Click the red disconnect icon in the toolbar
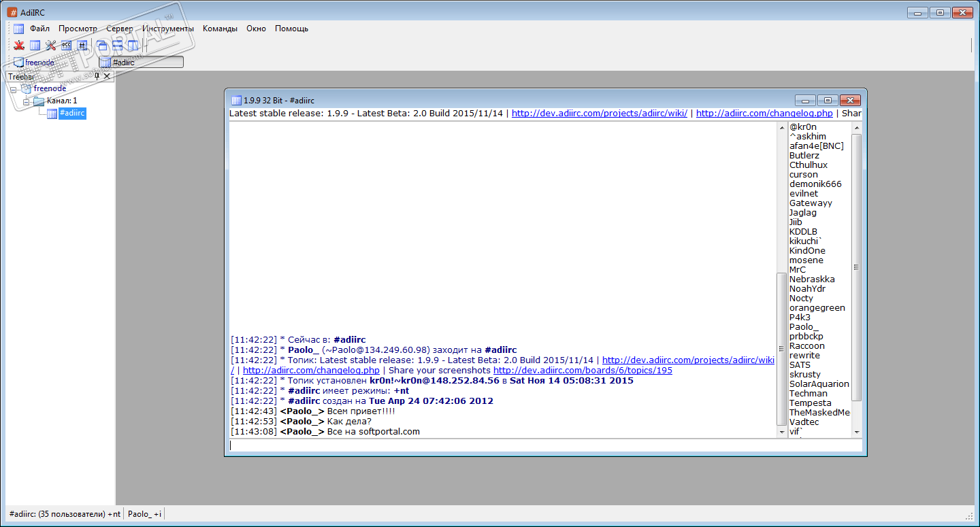 coord(19,46)
